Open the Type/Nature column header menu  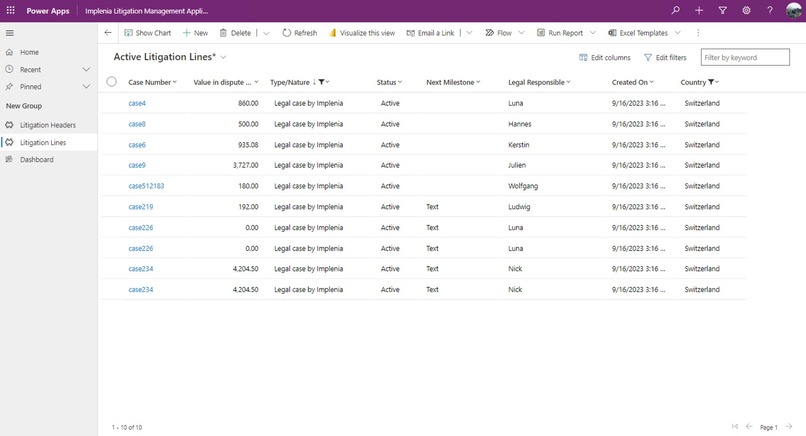coord(300,82)
